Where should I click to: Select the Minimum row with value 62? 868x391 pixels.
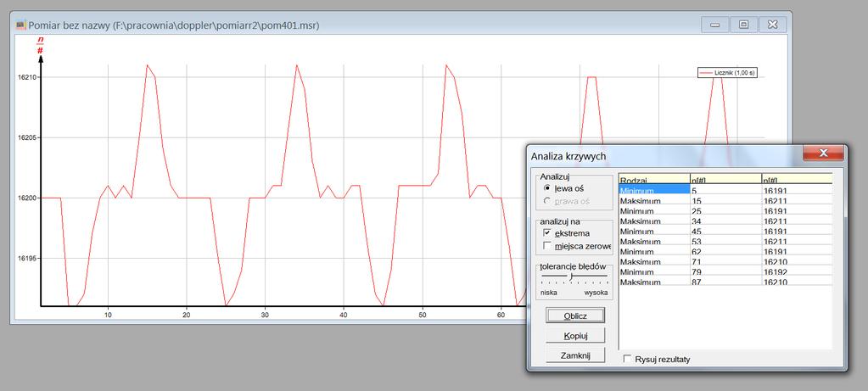click(725, 251)
